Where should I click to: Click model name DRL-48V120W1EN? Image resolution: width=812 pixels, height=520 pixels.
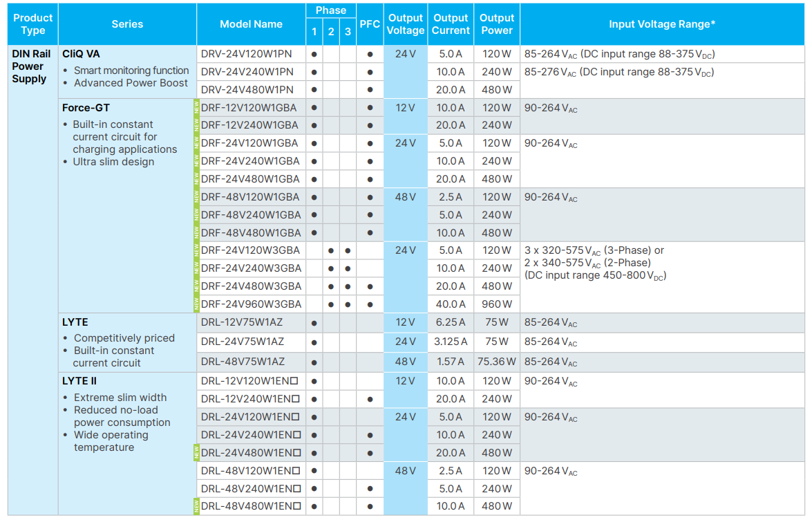[x=251, y=471]
